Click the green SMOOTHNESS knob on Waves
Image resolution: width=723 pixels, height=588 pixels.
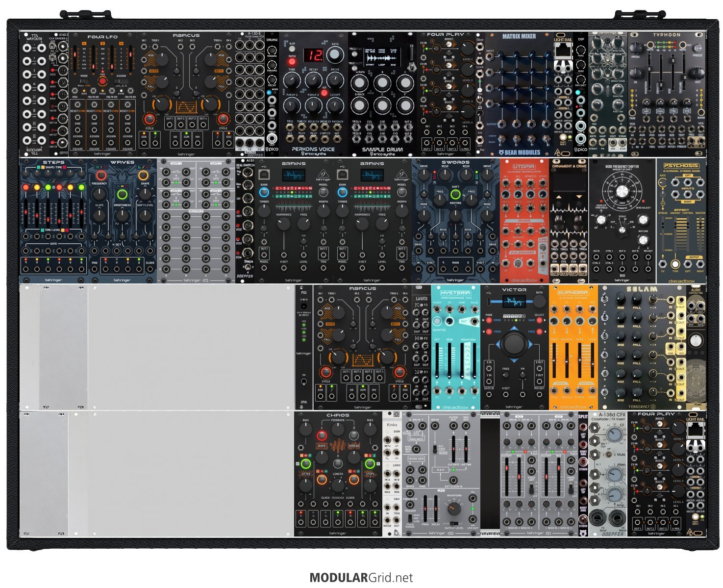point(122,194)
